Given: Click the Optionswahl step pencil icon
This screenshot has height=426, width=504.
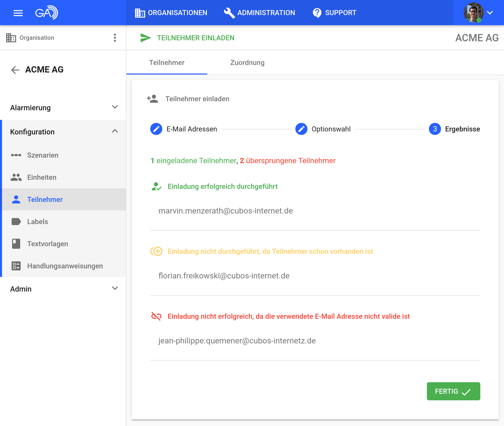Looking at the screenshot, I should coord(301,129).
